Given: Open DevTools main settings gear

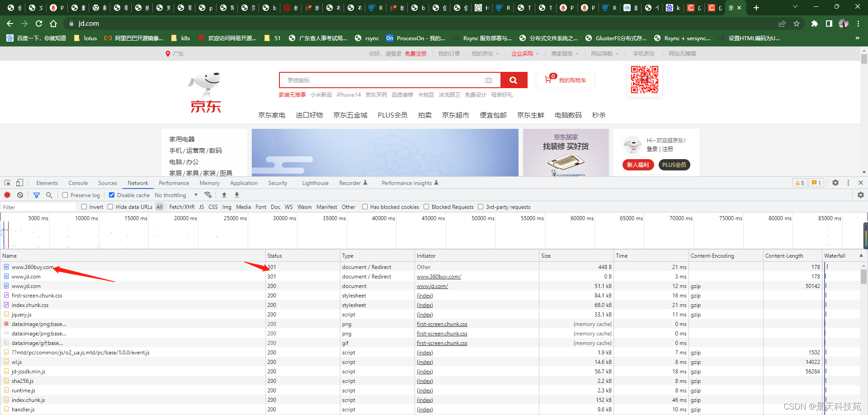Looking at the screenshot, I should 835,183.
